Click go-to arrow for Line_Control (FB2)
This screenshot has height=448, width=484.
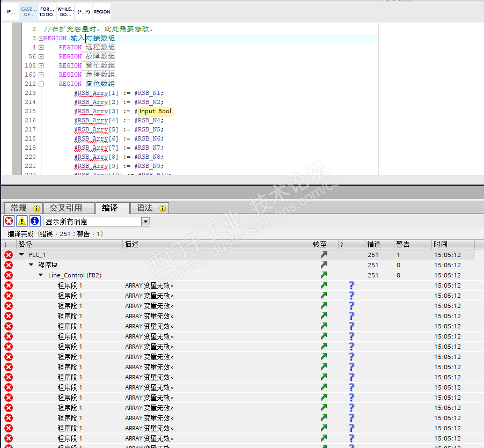(x=324, y=275)
